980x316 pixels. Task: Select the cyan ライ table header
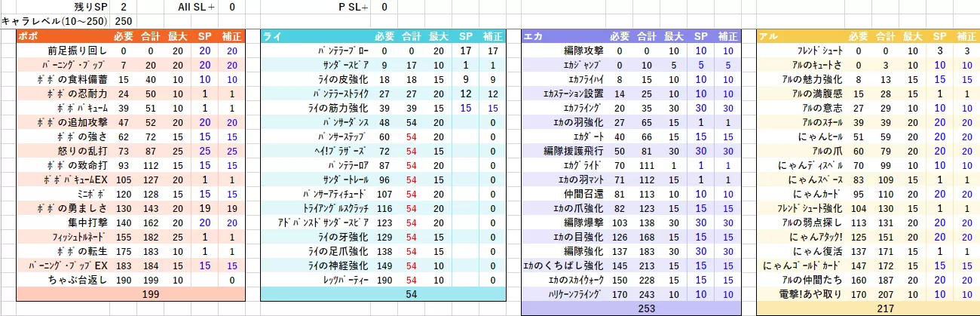[381, 36]
